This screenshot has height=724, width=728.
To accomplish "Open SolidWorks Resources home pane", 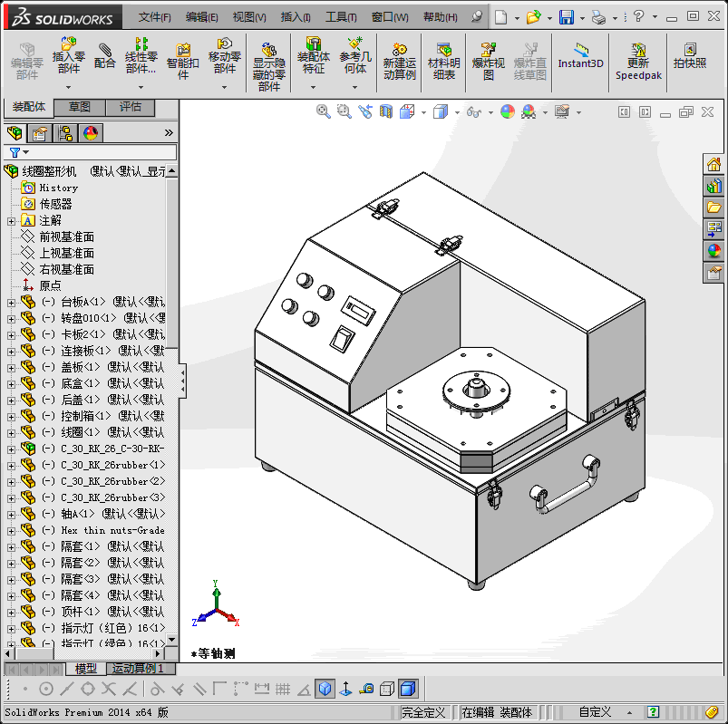I will tap(713, 164).
